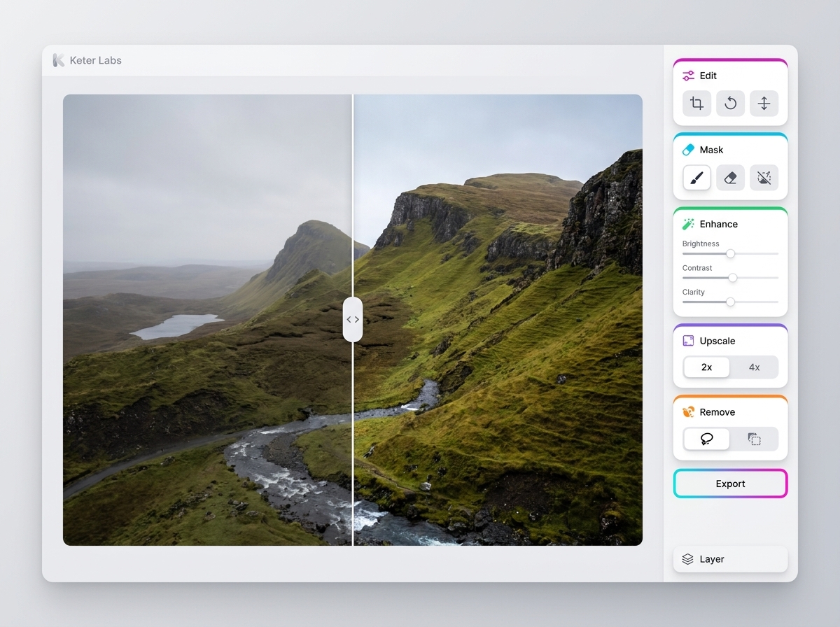The height and width of the screenshot is (627, 840).
Task: Click the Brightness label text
Action: (x=701, y=244)
